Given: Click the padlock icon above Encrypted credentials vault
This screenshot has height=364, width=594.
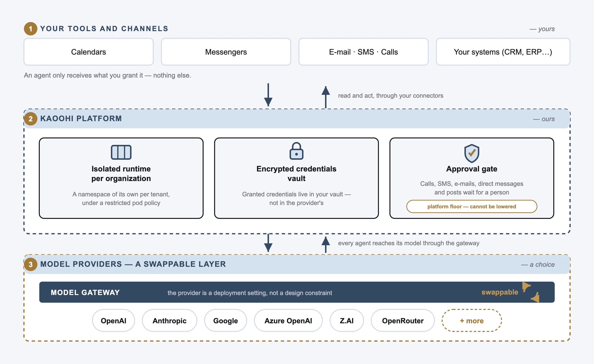Looking at the screenshot, I should point(296,151).
